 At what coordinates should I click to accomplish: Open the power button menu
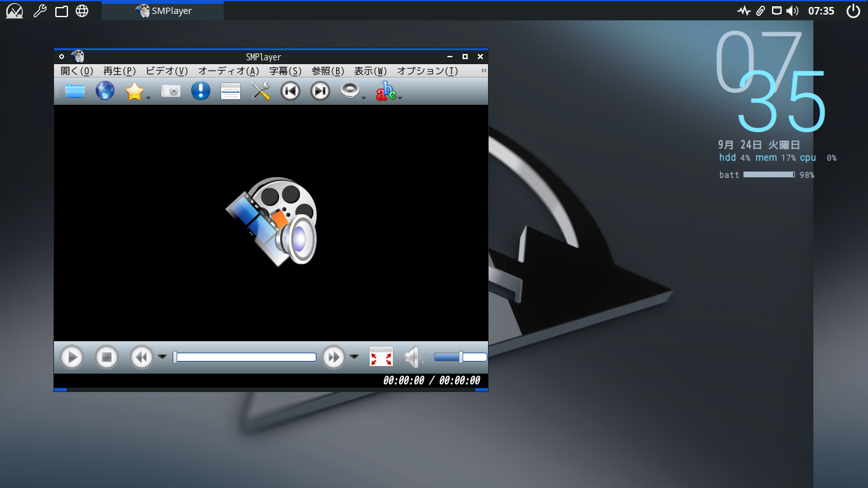[x=853, y=11]
